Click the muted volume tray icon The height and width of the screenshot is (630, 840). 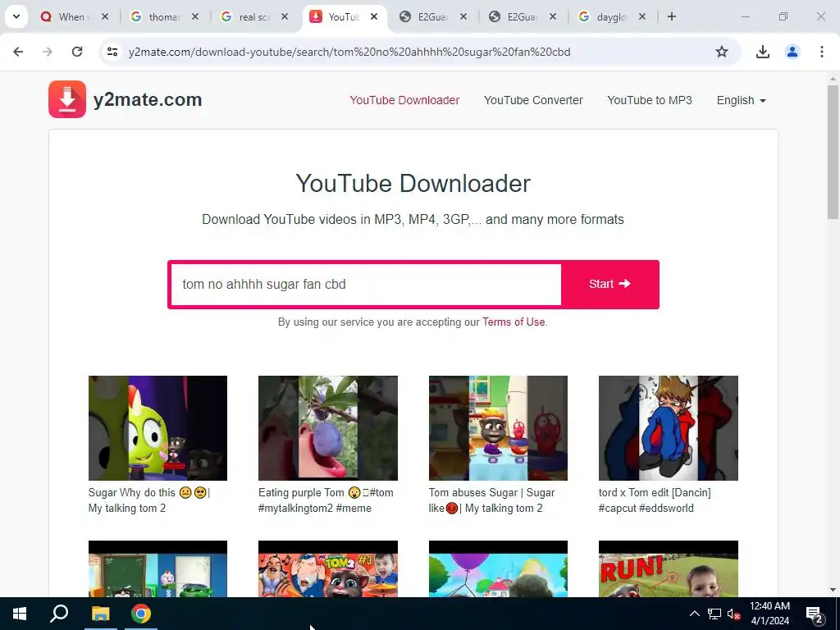click(734, 614)
